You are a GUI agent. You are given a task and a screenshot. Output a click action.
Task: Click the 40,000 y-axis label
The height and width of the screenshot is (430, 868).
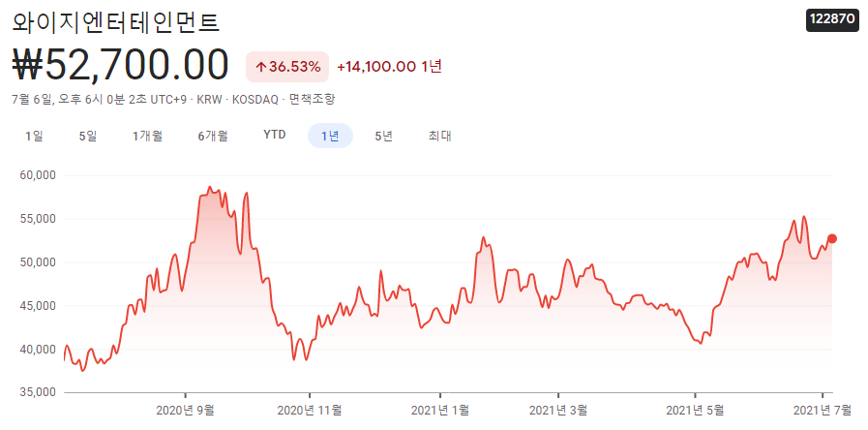pyautogui.click(x=38, y=349)
